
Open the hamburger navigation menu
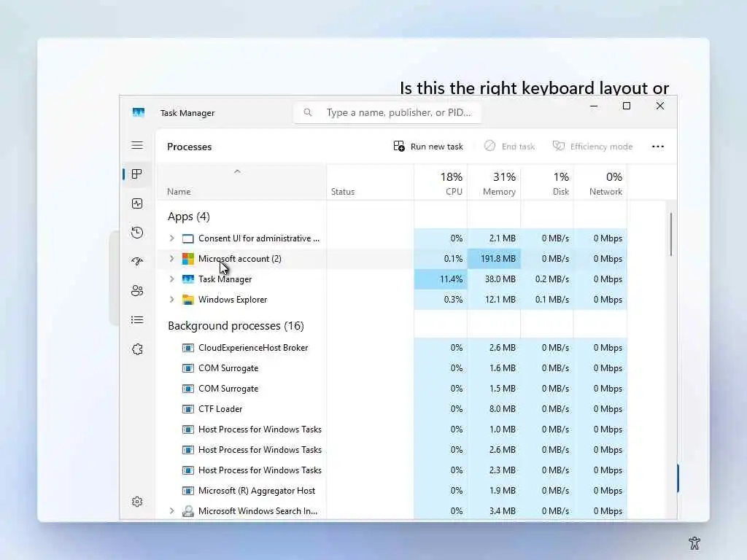point(137,145)
